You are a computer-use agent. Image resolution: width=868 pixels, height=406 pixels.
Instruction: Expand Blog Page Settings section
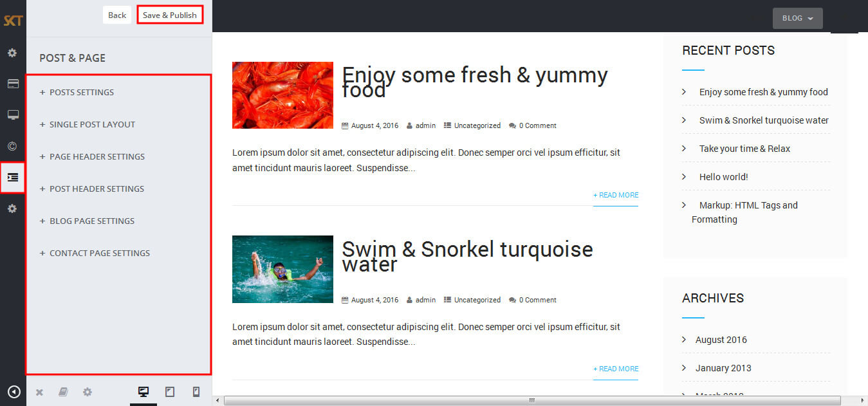87,221
